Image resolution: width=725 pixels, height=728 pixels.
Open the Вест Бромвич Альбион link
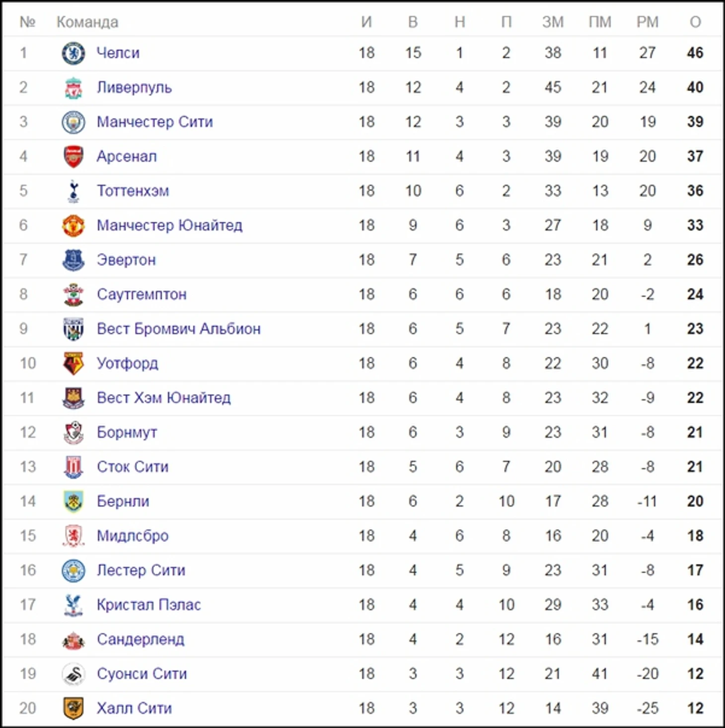pyautogui.click(x=178, y=329)
